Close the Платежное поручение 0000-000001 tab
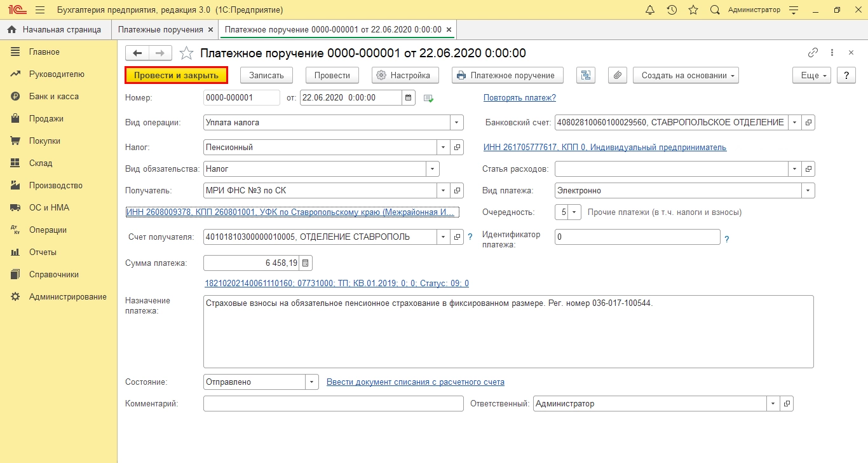Image resolution: width=868 pixels, height=463 pixels. point(449,29)
